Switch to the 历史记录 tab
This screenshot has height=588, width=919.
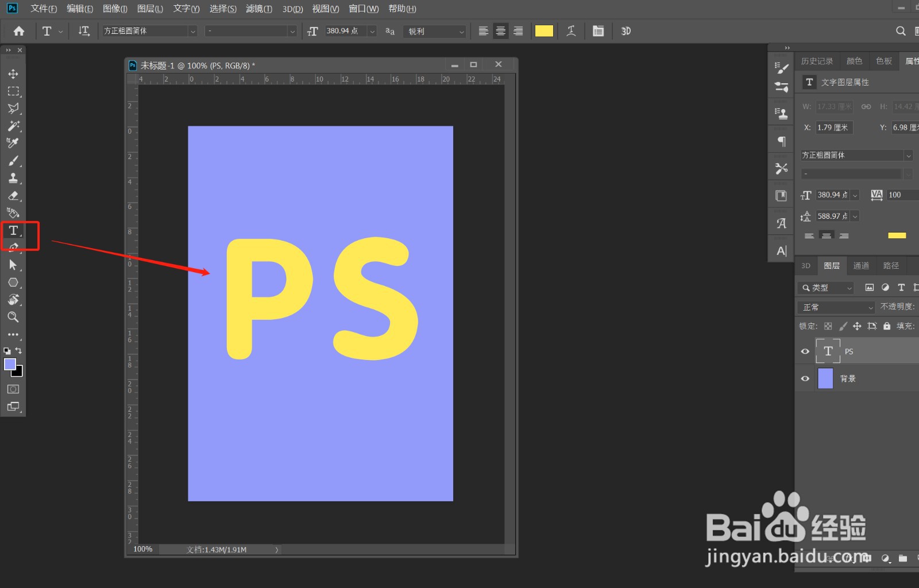817,61
